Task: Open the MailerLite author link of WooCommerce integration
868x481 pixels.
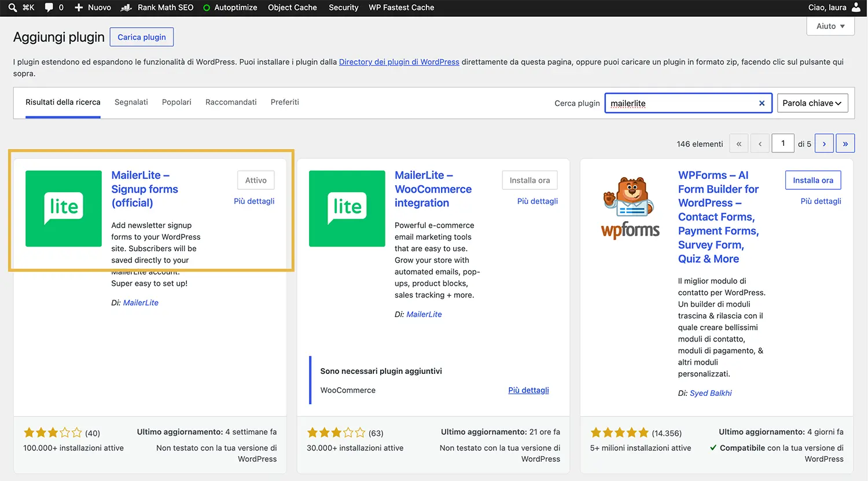Action: pyautogui.click(x=424, y=314)
